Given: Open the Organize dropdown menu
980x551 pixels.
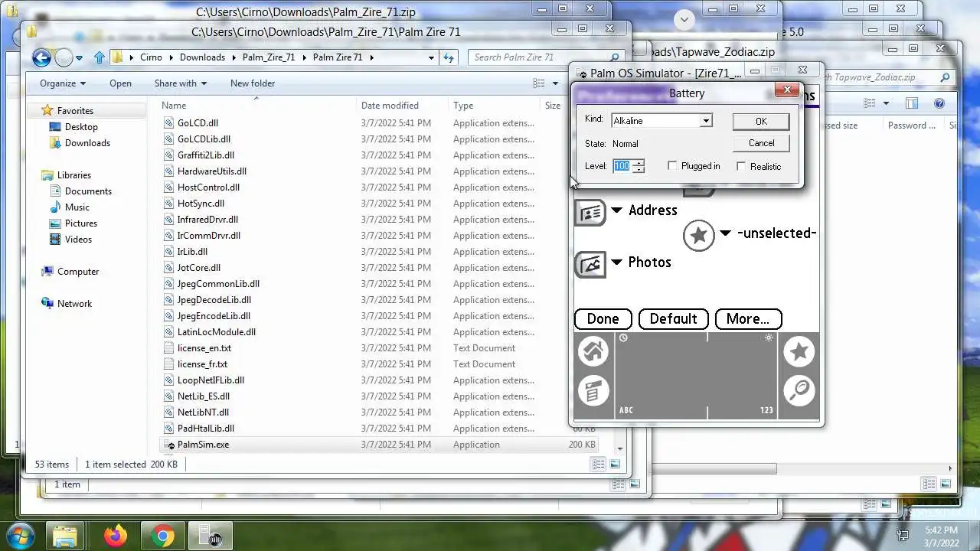Looking at the screenshot, I should [63, 83].
